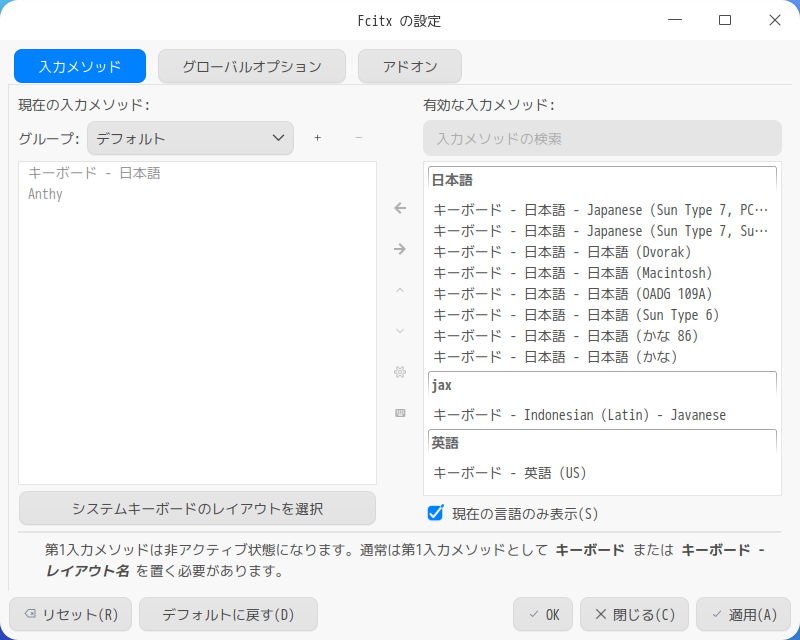800x640 pixels.
Task: Add a new group with plus icon
Action: click(317, 138)
